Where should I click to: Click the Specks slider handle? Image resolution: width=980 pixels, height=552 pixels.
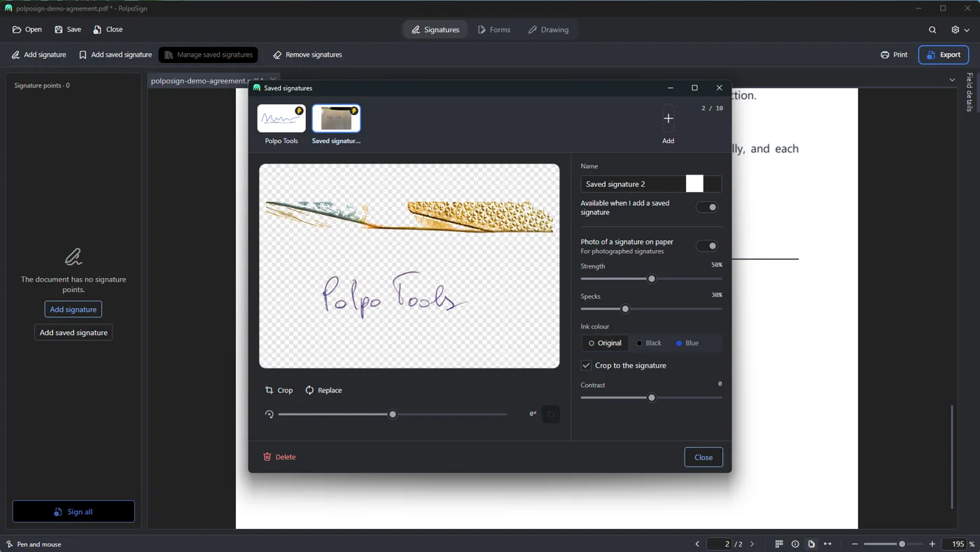626,309
